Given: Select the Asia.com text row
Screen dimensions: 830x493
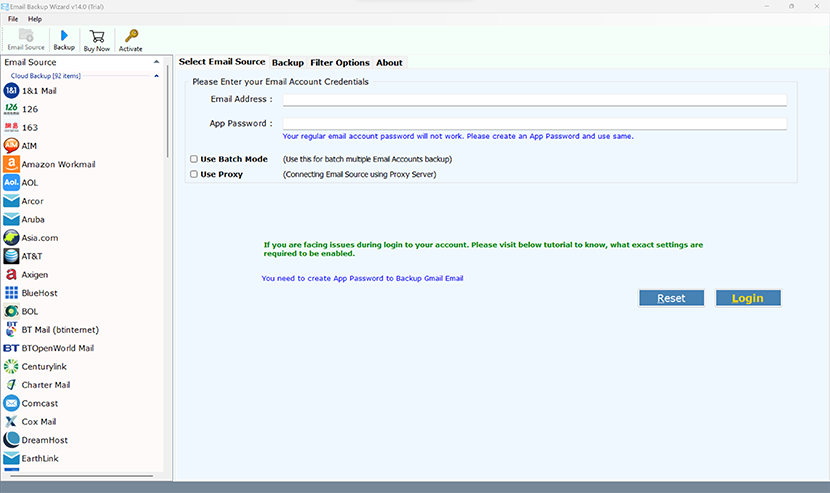Looking at the screenshot, I should click(x=40, y=238).
